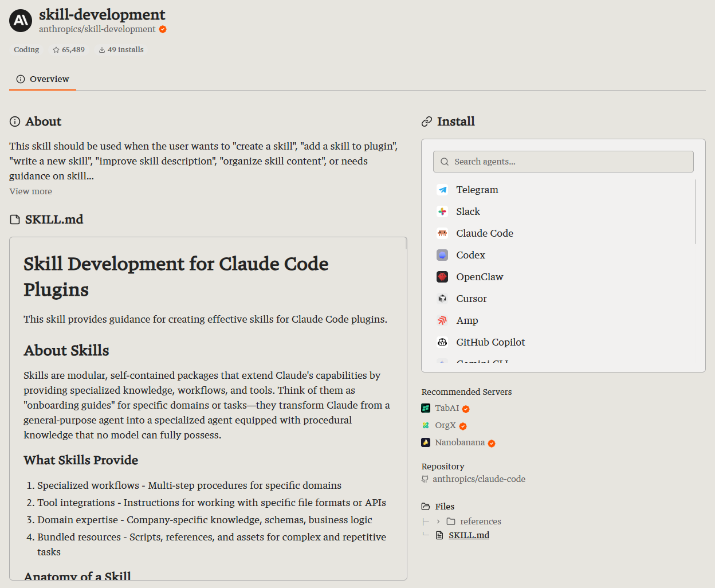This screenshot has width=715, height=588.
Task: Click the info icon in Overview tab
Action: (x=21, y=79)
